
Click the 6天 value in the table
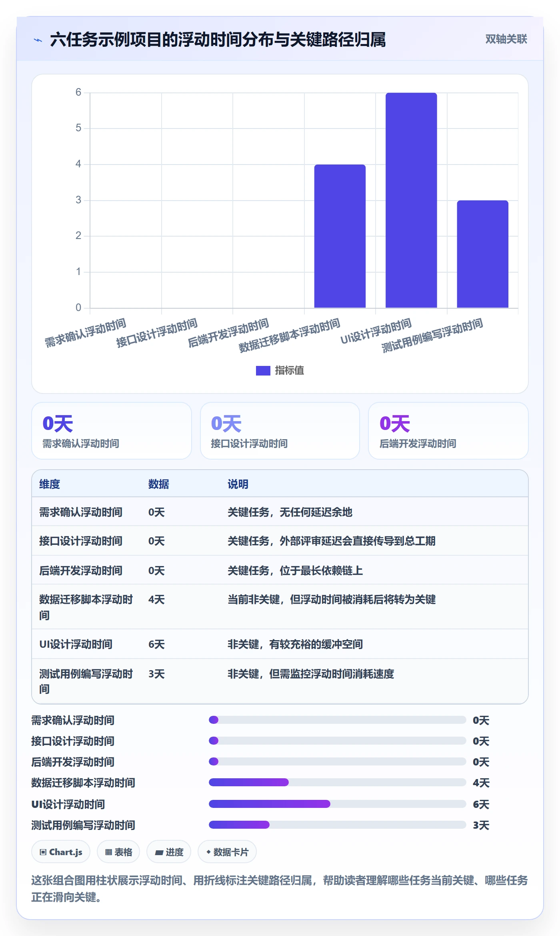click(156, 644)
